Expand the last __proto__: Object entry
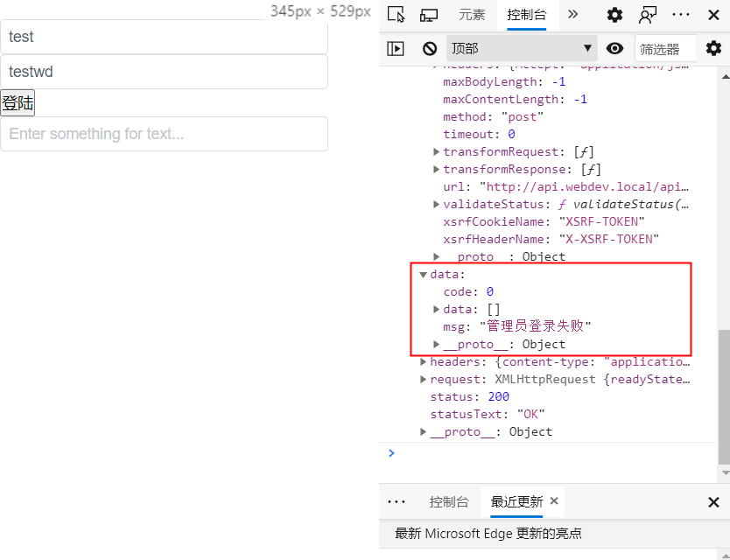Image resolution: width=730 pixels, height=560 pixels. click(x=423, y=431)
